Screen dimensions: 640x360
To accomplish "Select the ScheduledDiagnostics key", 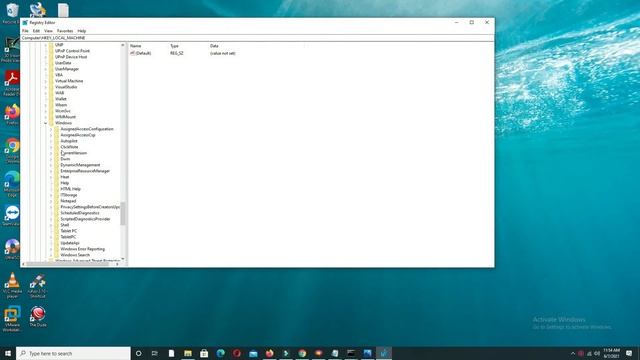I will point(80,213).
